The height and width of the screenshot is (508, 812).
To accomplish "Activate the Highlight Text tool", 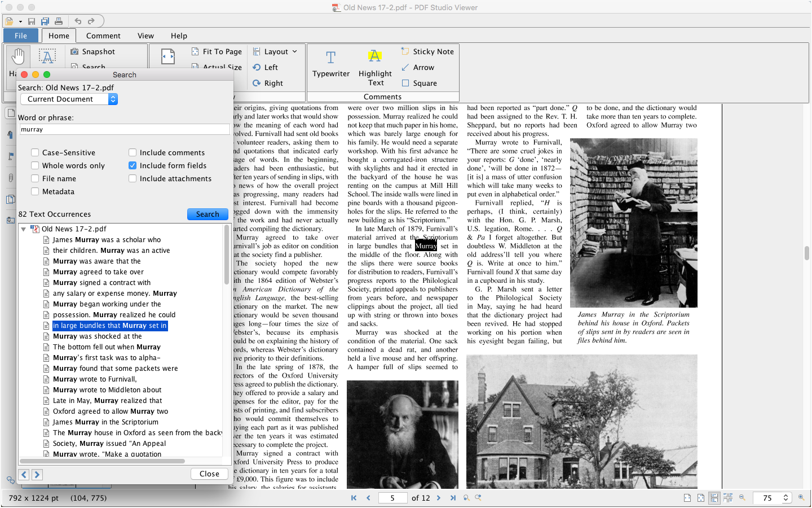I will pyautogui.click(x=374, y=64).
